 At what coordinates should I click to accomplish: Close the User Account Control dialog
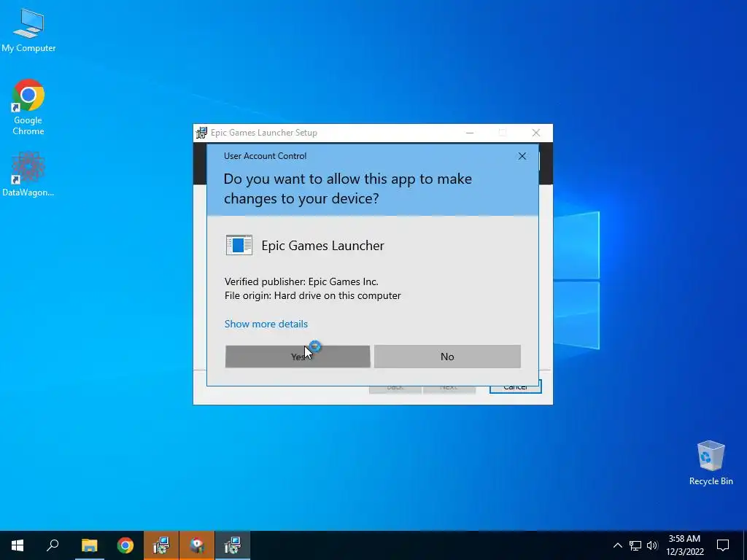pyautogui.click(x=522, y=156)
